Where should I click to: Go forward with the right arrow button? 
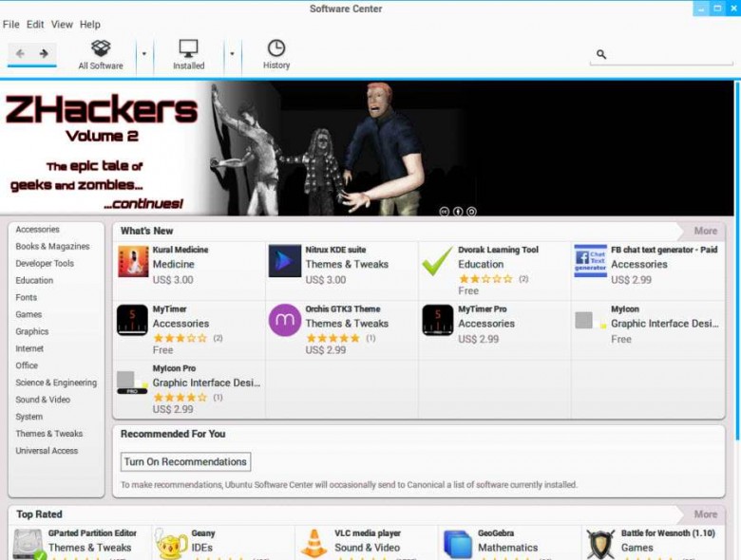coord(44,53)
